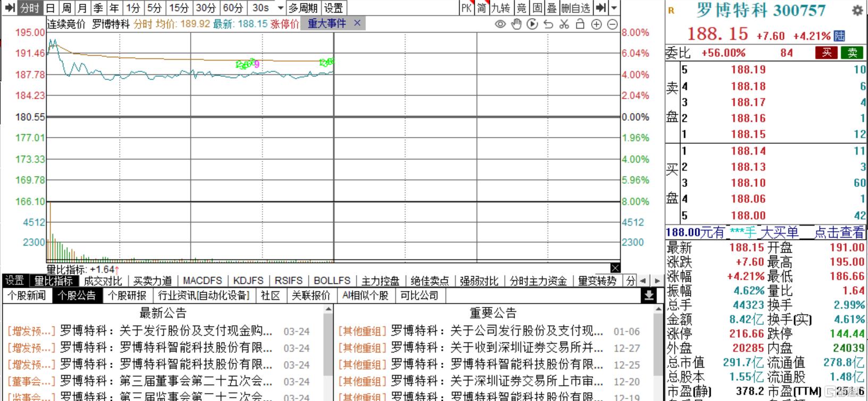Open 12-27 深圳证券交易所 announcement

click(489, 348)
